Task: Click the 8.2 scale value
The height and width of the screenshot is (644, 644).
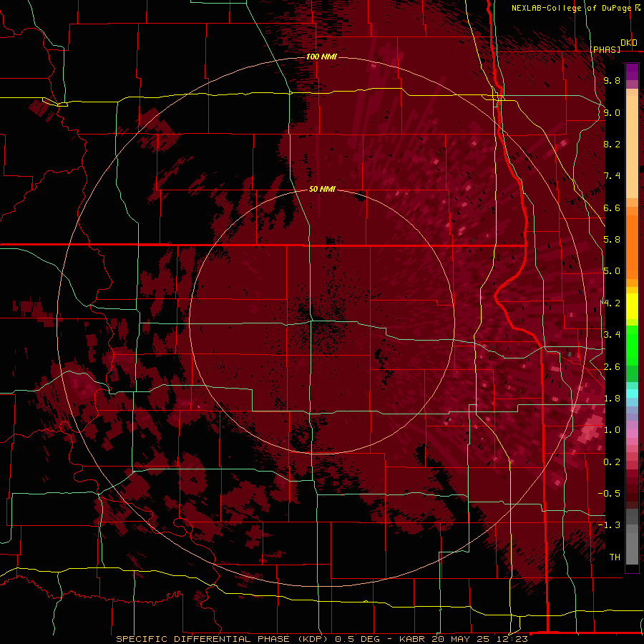Action: click(612, 144)
